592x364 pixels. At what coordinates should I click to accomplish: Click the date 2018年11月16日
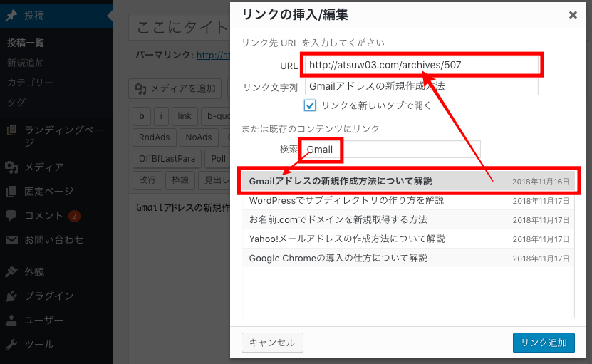(541, 182)
